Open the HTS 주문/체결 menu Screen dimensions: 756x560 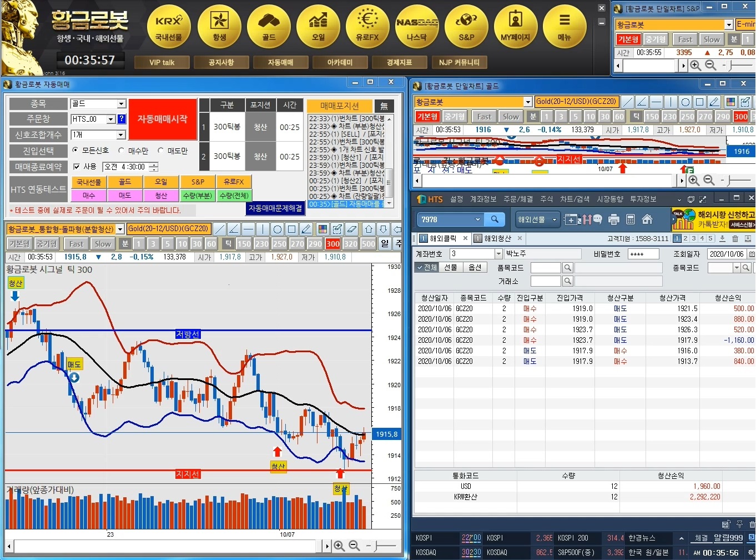518,199
